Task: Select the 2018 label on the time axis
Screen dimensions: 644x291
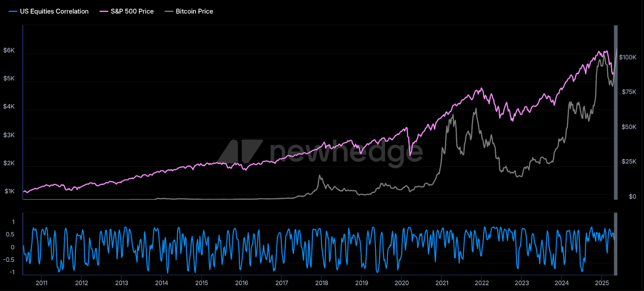Action: pos(322,283)
